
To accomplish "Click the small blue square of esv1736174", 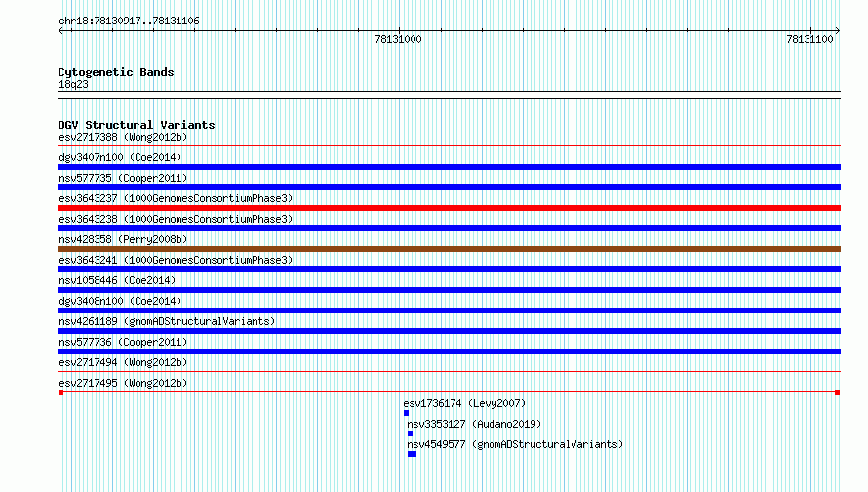I will (x=407, y=413).
